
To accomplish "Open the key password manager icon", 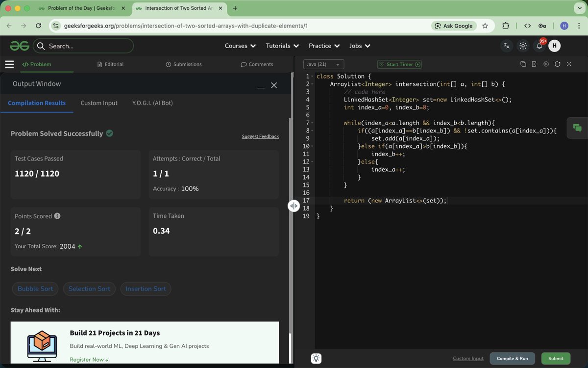I will (x=542, y=26).
